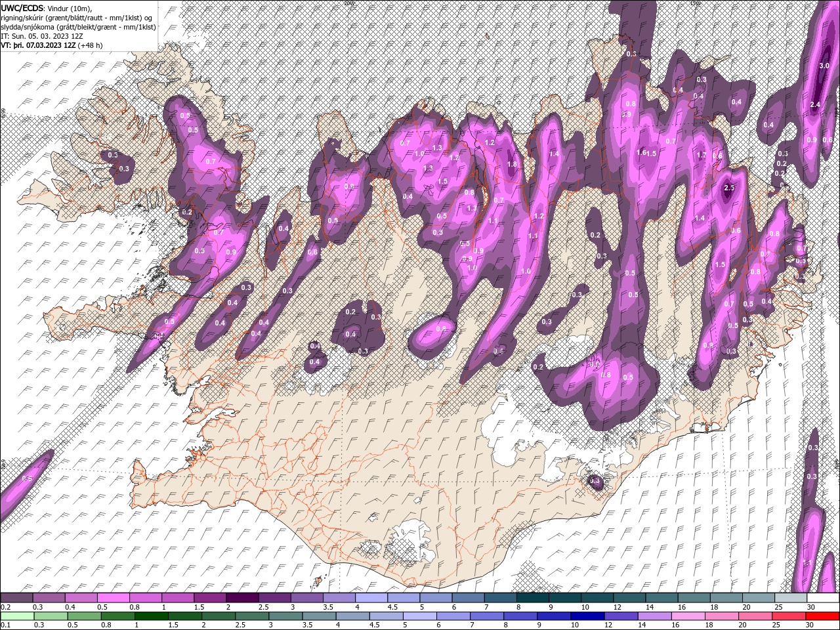The width and height of the screenshot is (840, 630).
Task: Click the '1.8' value label on the map
Action: pos(513,165)
